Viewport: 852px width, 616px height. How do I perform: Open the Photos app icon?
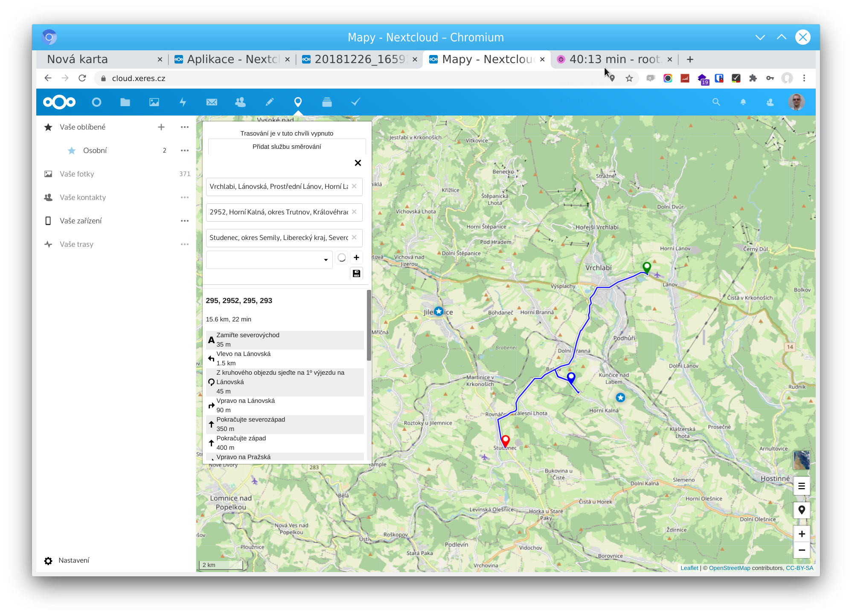click(154, 102)
